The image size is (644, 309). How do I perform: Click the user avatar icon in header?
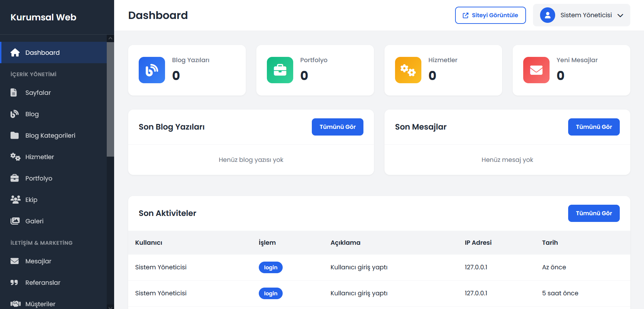(x=547, y=15)
